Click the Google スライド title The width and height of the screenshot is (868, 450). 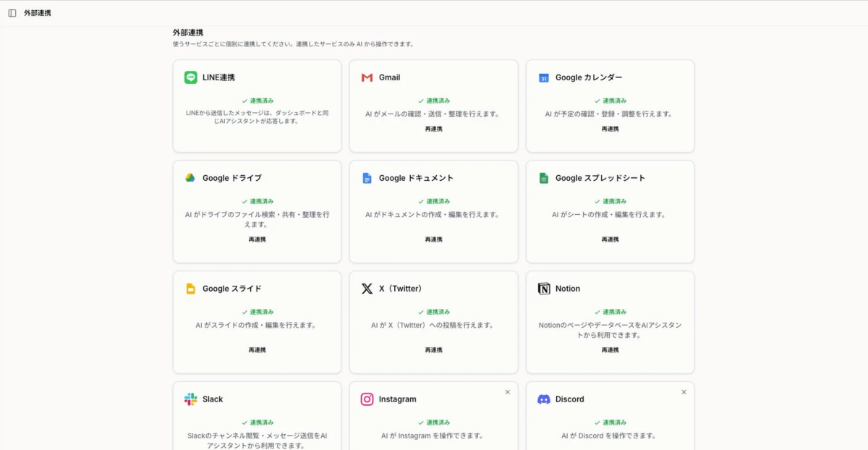tap(232, 289)
